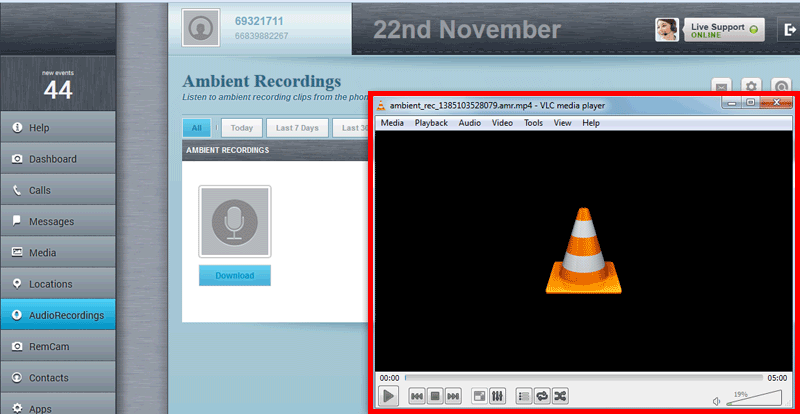This screenshot has height=414, width=800.
Task: Toggle VLC fullscreen video button
Action: tap(480, 396)
